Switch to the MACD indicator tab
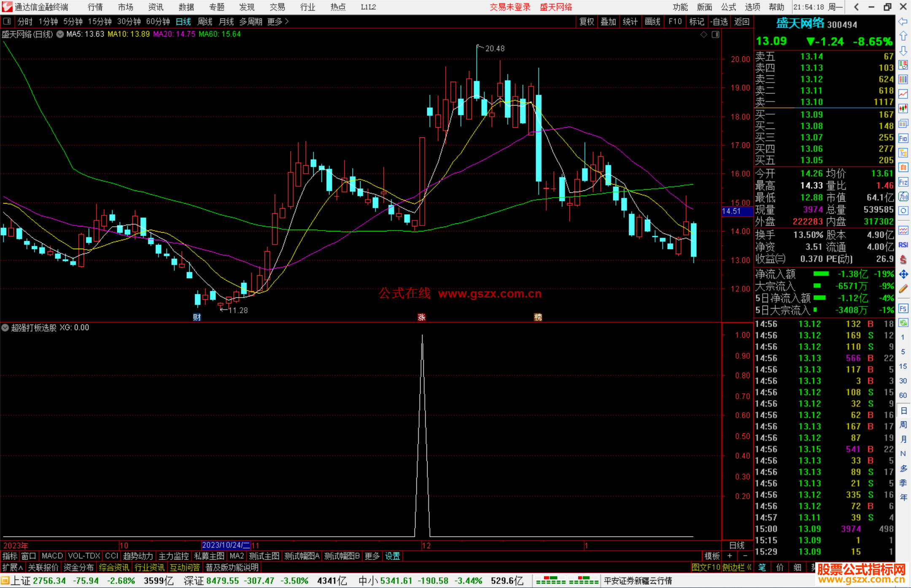 coord(52,556)
